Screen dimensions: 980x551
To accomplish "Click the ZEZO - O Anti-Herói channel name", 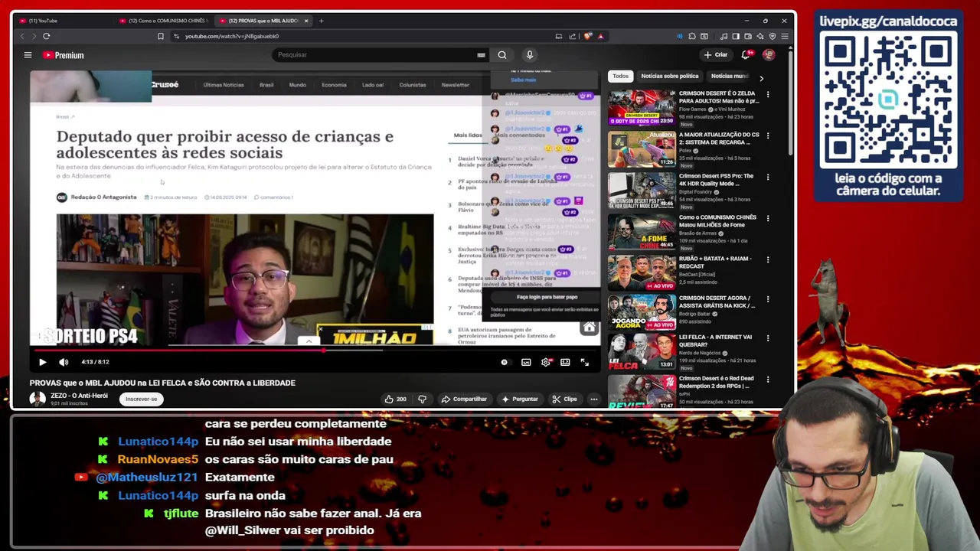I will 79,396.
